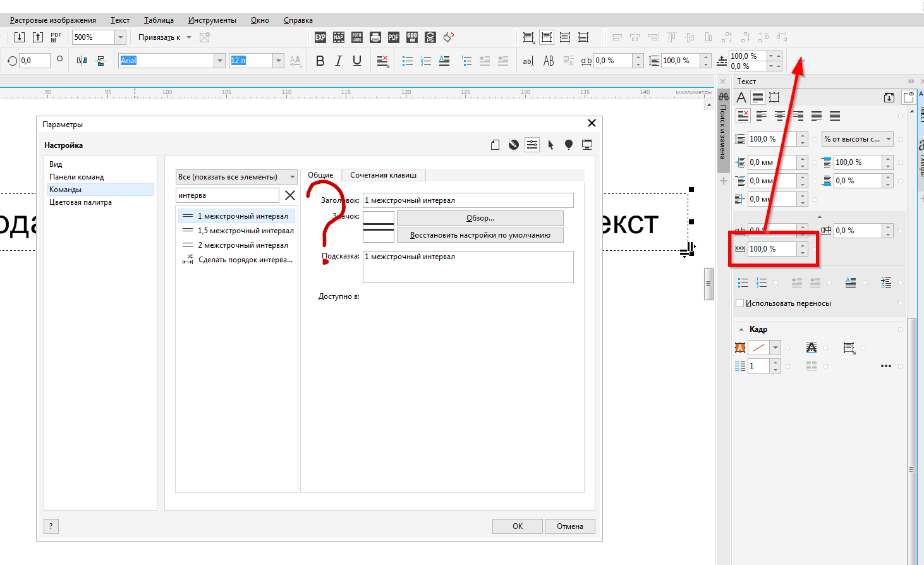Collapse the Кадр section
Image resolution: width=924 pixels, height=565 pixels.
click(741, 329)
